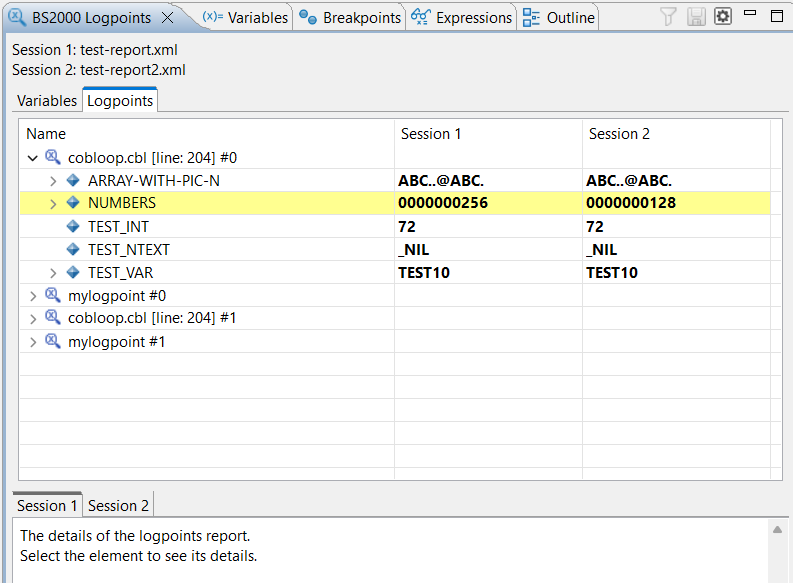793x583 pixels.
Task: Expand the ARRAY-WITH-PIC-N variable
Action: (x=53, y=181)
